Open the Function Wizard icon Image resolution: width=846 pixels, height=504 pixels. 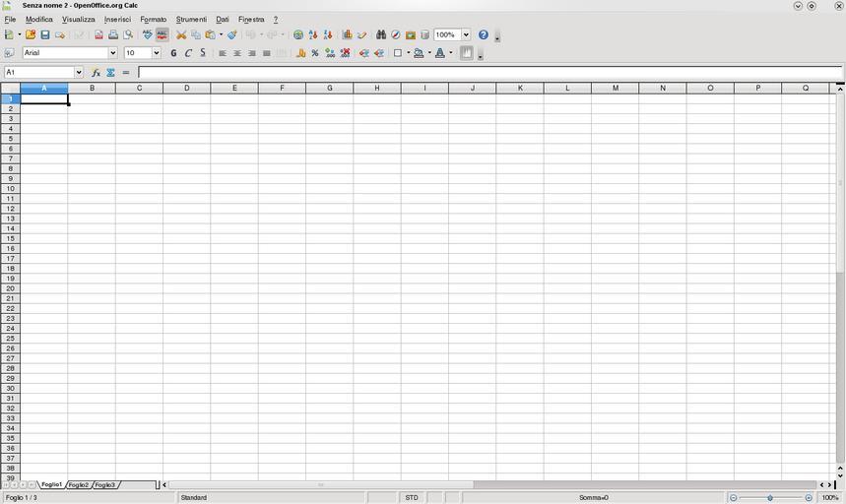click(96, 73)
